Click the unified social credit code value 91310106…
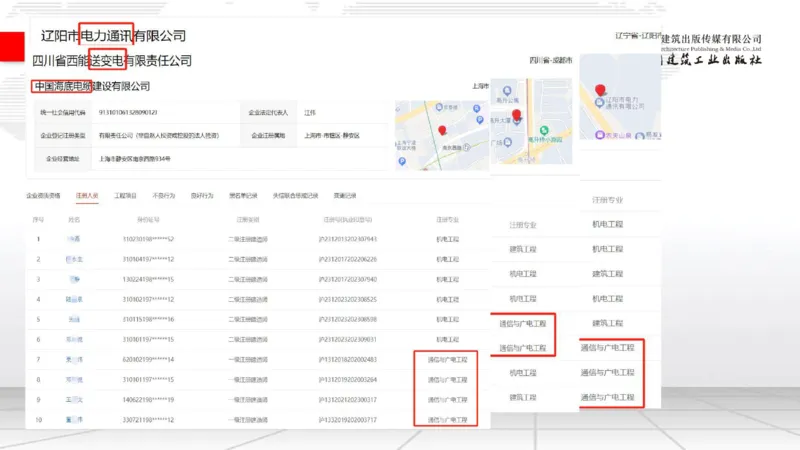800x450 pixels. pyautogui.click(x=128, y=113)
